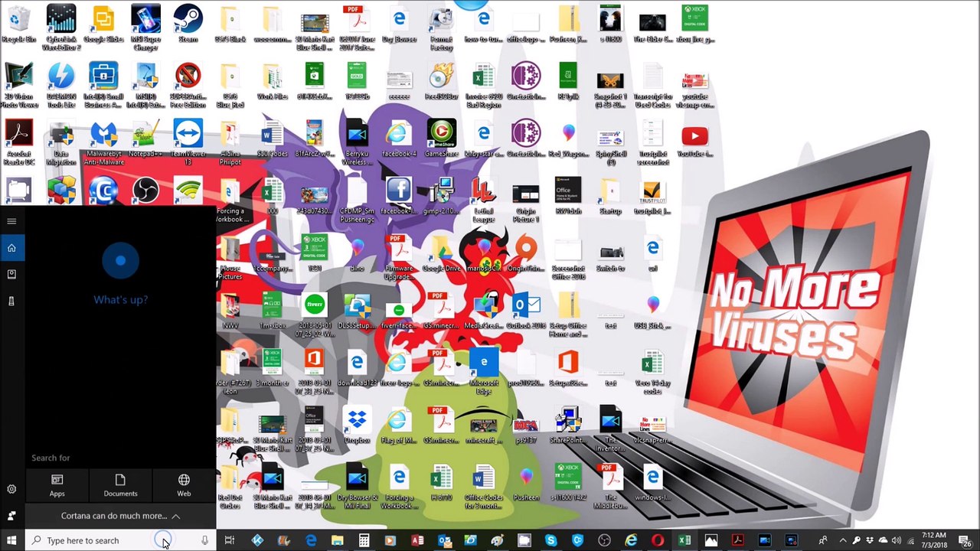Select the Microsoft Edge desktop shortcut
The width and height of the screenshot is (980, 551).
[x=484, y=373]
